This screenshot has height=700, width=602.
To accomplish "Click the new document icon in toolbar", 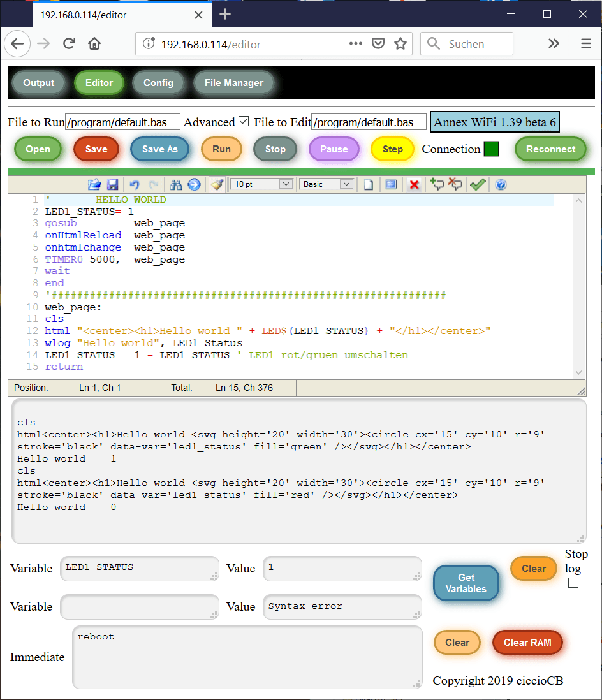I will tap(369, 184).
